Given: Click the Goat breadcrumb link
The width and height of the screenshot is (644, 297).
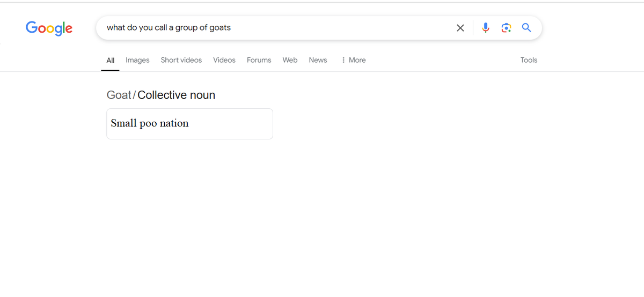Looking at the screenshot, I should [119, 95].
